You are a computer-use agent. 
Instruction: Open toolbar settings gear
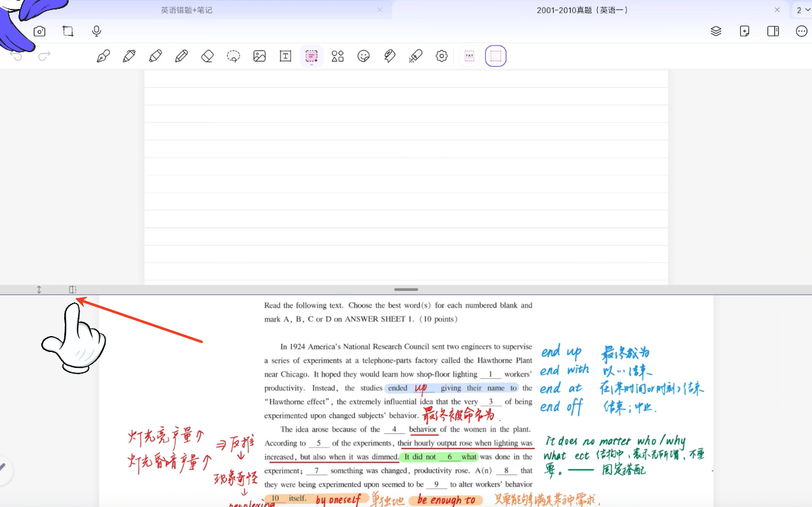[442, 56]
